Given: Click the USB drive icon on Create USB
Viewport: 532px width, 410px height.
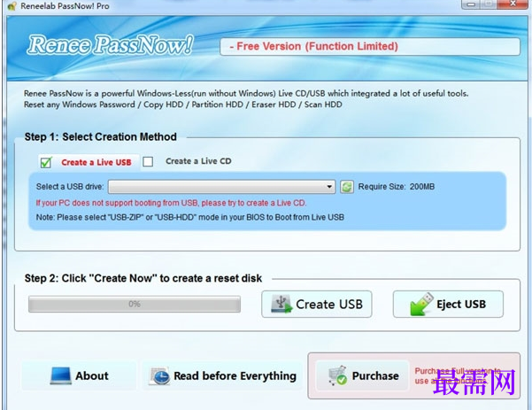Looking at the screenshot, I should coord(281,304).
